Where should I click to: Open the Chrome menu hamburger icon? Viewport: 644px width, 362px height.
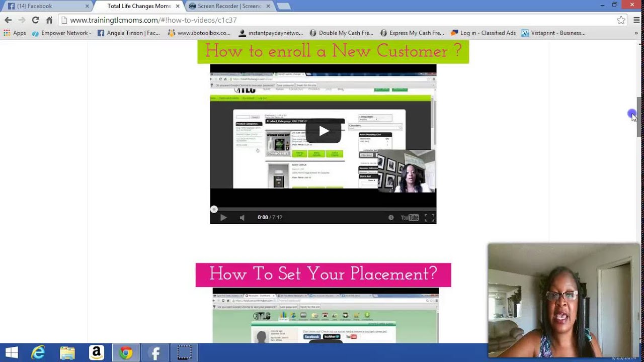[636, 20]
